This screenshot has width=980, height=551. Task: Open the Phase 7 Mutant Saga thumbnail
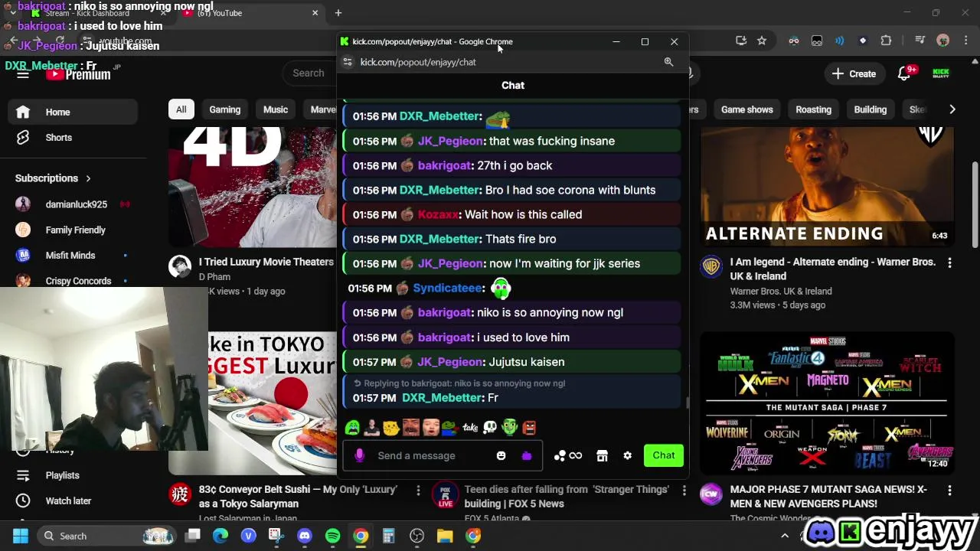pos(827,403)
